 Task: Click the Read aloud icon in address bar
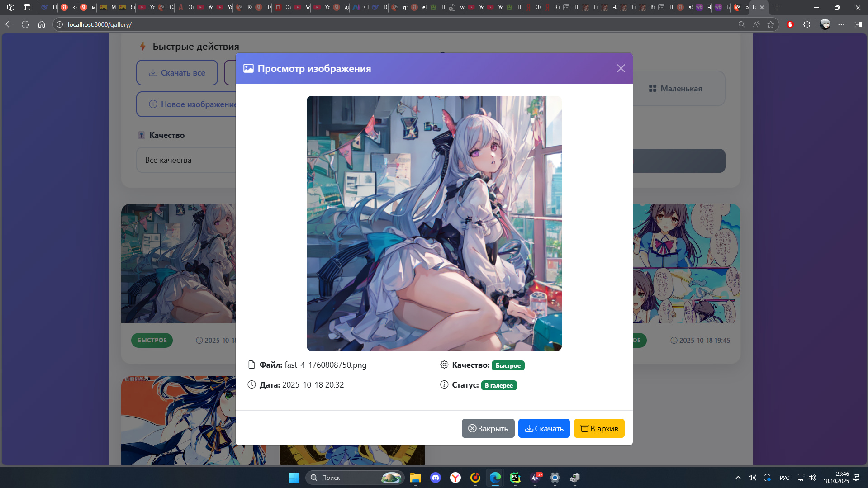point(756,24)
